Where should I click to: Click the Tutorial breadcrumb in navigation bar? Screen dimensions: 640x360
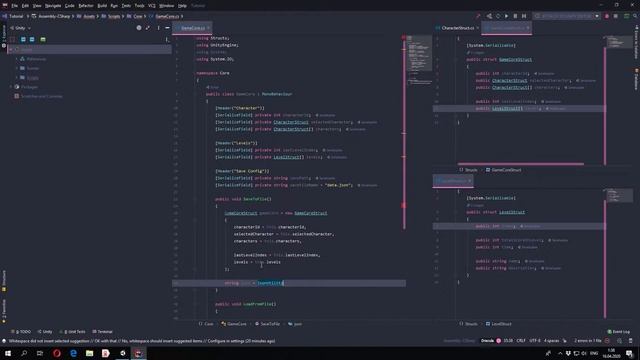[x=16, y=16]
